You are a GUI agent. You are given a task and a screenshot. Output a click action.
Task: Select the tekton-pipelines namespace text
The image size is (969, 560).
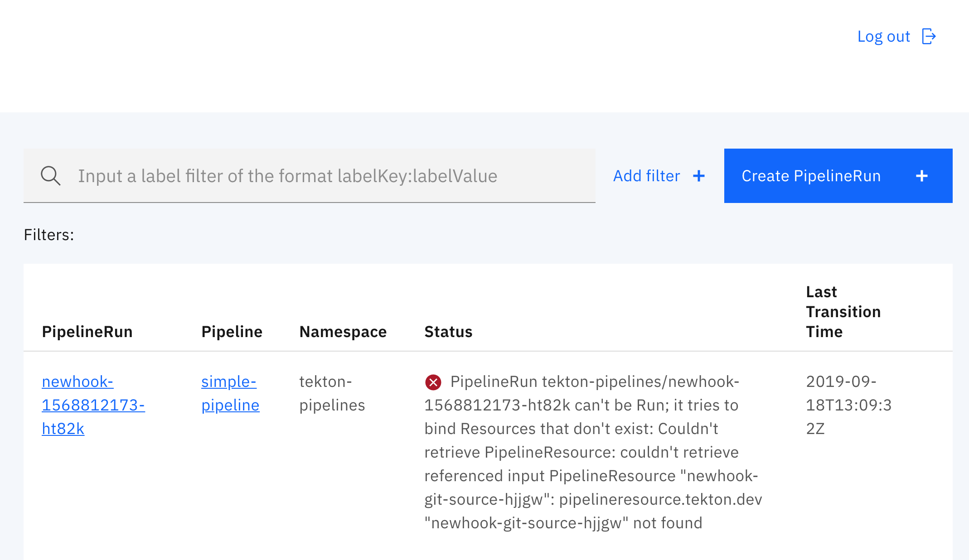(x=331, y=393)
